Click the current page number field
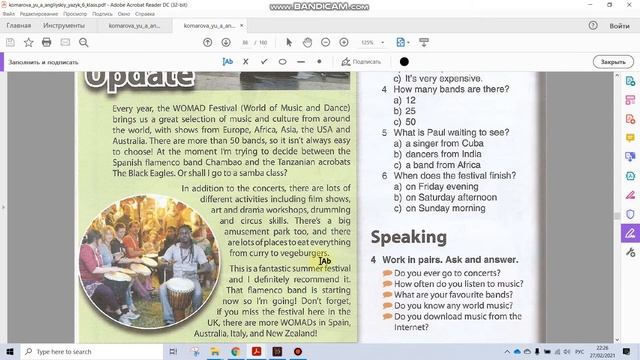Screen dimensions: 640x360 tap(245, 42)
